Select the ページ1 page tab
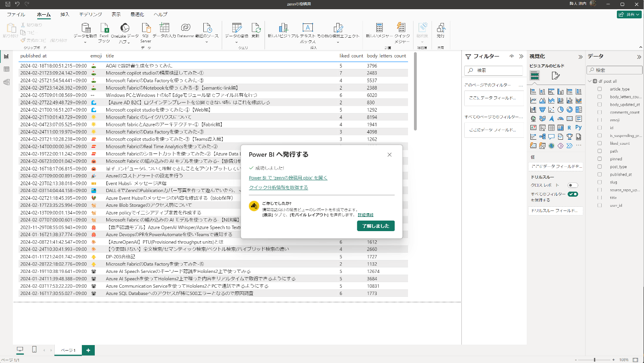 coord(68,350)
